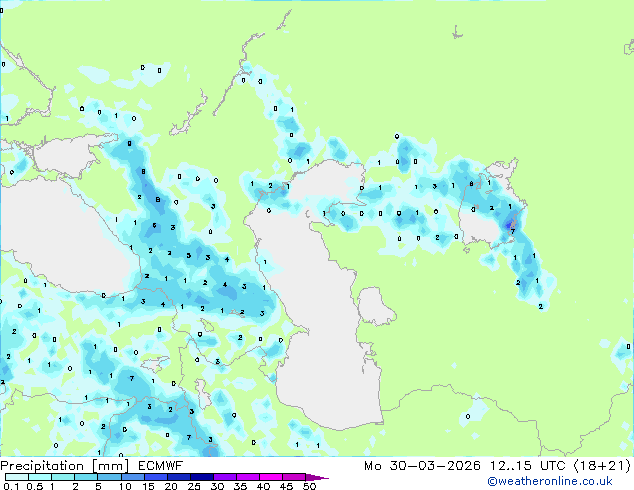Pick the 0.5–1 mm legend color swatch
This screenshot has height=490, width=634.
pos(40,477)
